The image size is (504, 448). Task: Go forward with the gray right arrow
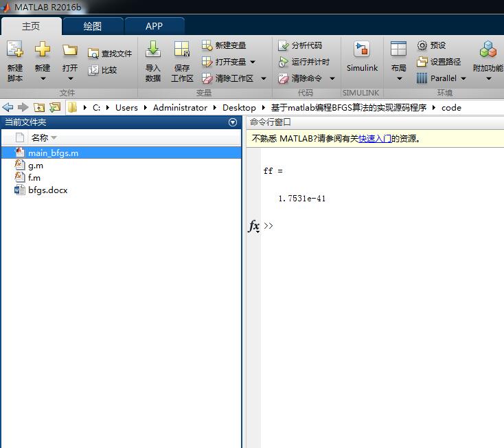click(x=23, y=107)
